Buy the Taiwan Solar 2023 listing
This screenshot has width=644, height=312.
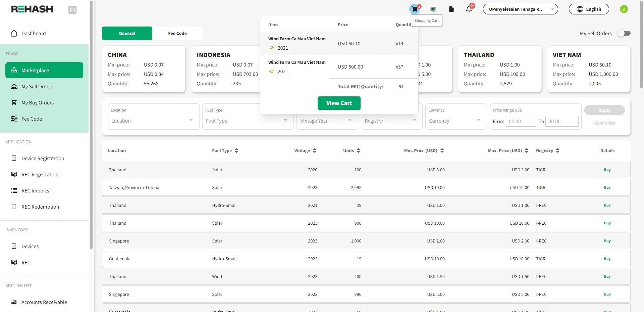pos(607,187)
